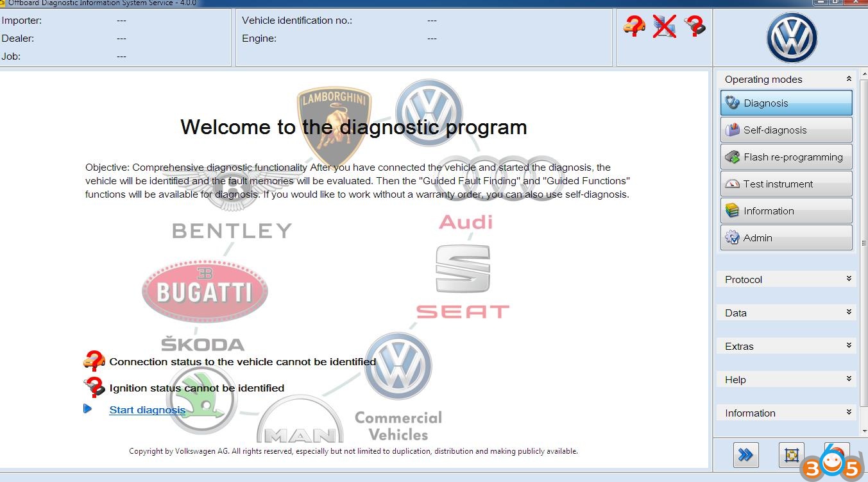
Task: Expand the Data section
Action: coord(849,313)
